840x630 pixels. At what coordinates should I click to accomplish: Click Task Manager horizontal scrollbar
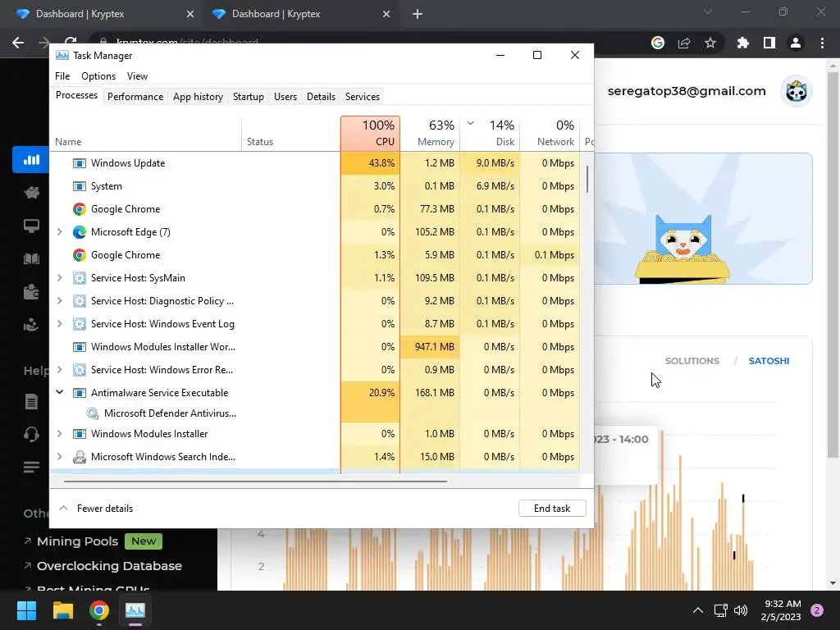pyautogui.click(x=255, y=481)
